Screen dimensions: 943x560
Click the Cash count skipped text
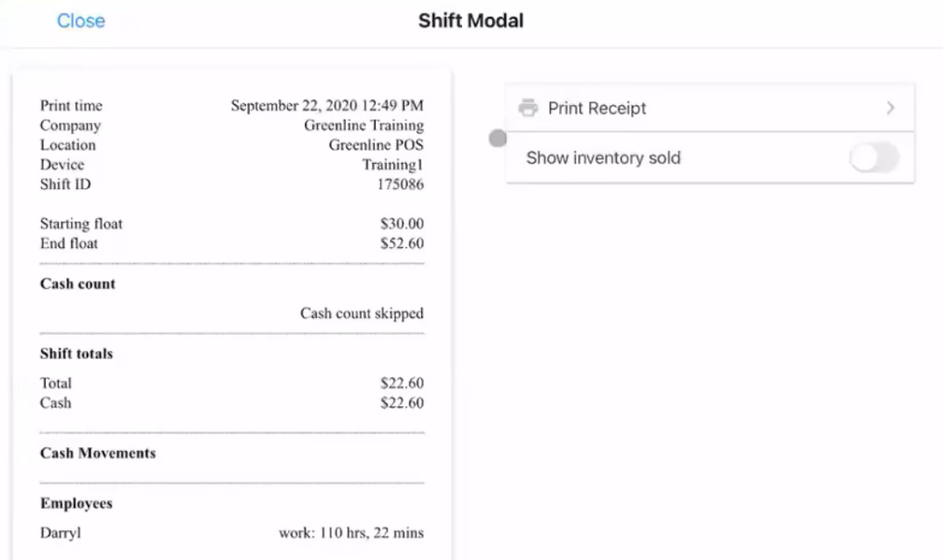[x=362, y=313]
